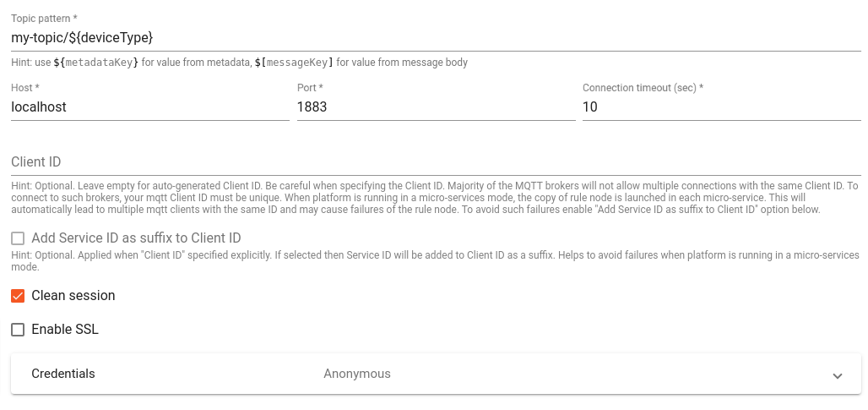Click the Client ID hint paragraph

click(435, 198)
